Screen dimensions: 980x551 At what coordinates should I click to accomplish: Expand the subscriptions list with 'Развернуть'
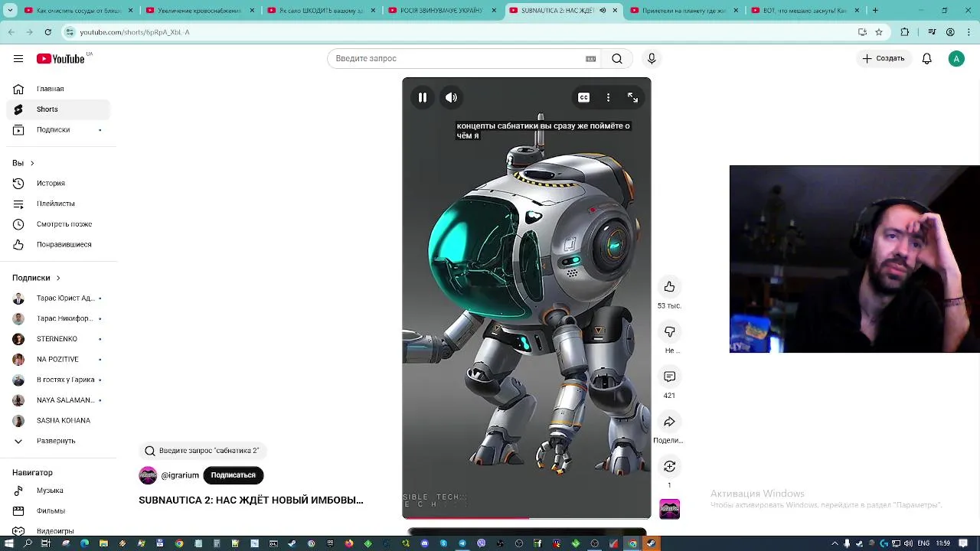click(x=57, y=441)
